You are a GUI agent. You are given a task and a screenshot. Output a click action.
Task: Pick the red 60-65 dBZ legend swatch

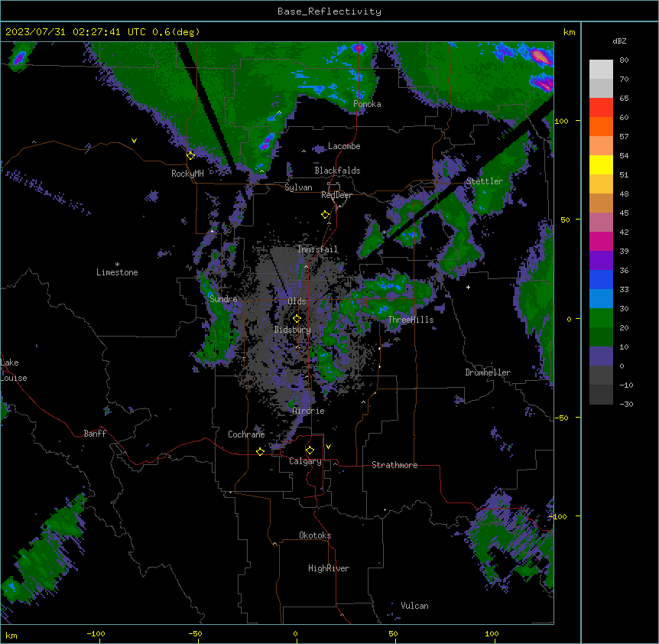tap(601, 108)
